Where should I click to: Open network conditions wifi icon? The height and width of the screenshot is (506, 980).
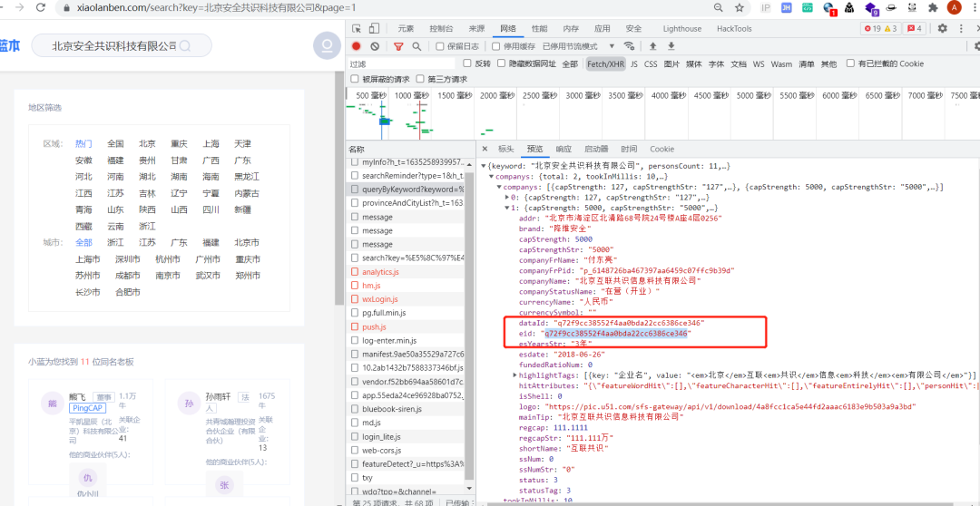point(630,46)
